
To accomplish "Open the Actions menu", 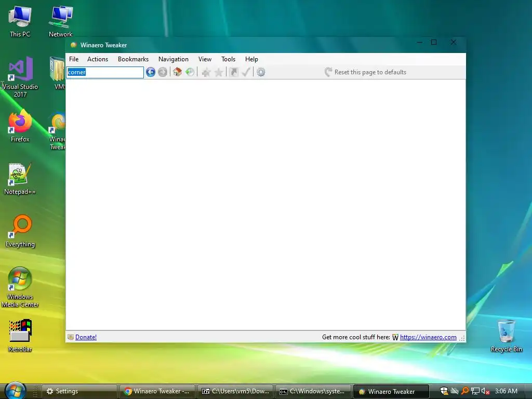I will click(x=98, y=59).
